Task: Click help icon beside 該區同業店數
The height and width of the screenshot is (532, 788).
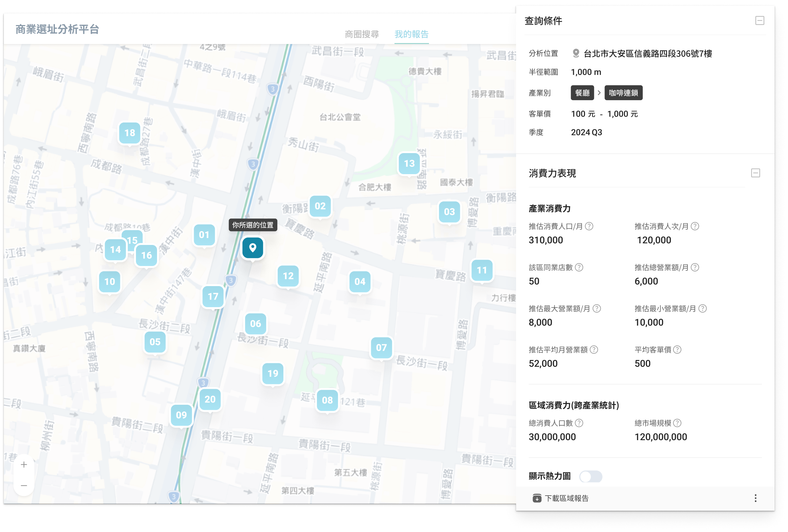Action: pyautogui.click(x=580, y=268)
